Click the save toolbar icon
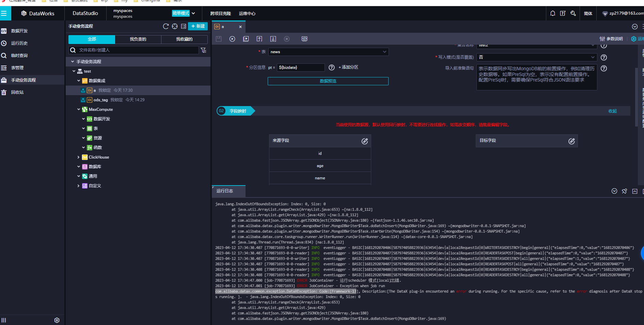This screenshot has height=325, width=644. 219,39
